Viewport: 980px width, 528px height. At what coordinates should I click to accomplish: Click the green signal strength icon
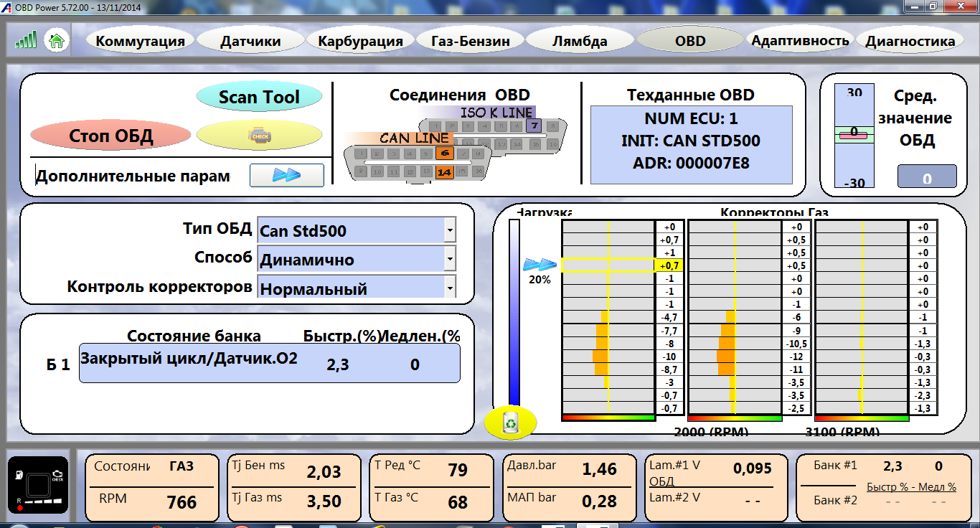(26, 40)
